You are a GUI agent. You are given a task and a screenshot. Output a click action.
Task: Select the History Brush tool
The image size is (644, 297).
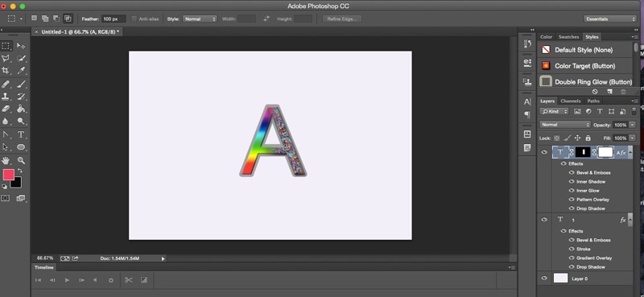click(21, 97)
